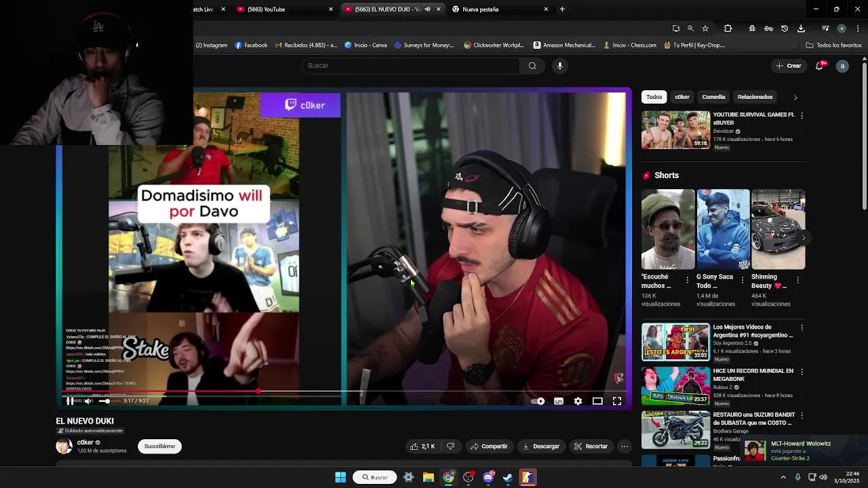This screenshot has width=868, height=488.
Task: Open the Chrome extensions puzzle icon
Action: pos(728,28)
